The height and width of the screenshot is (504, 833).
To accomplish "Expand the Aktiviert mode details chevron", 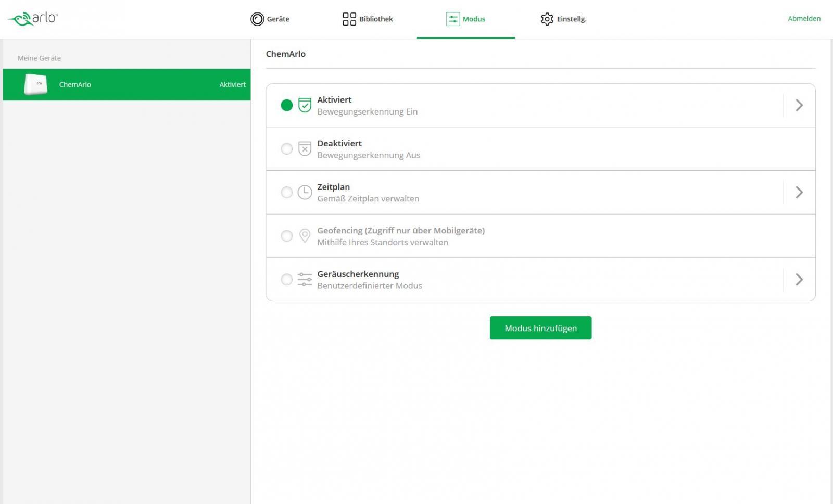I will click(799, 105).
